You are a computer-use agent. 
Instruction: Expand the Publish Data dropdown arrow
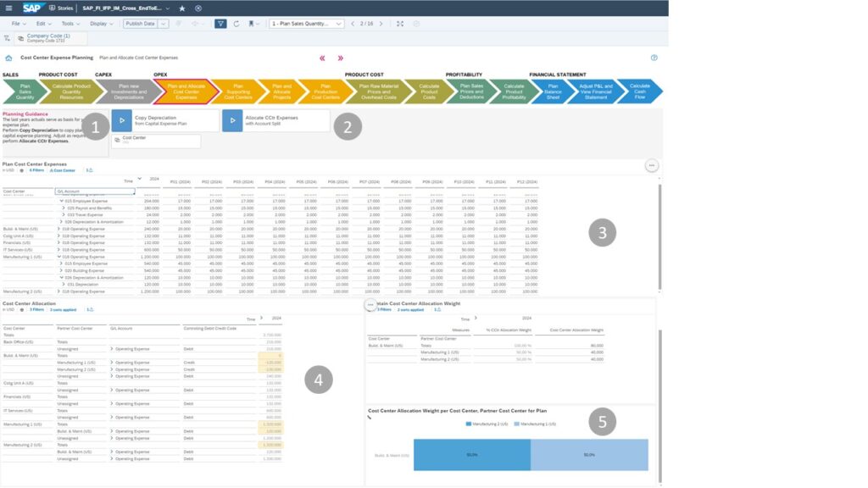click(x=164, y=24)
